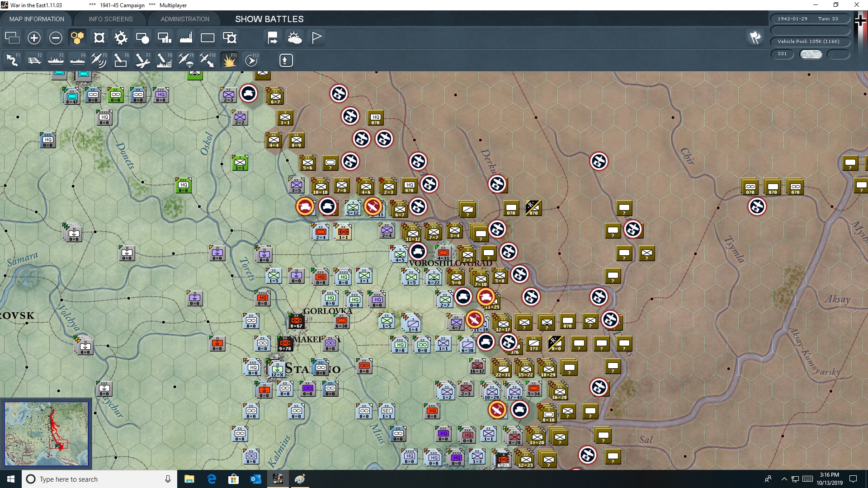
Task: Select F1 move mode icon
Action: point(12,60)
